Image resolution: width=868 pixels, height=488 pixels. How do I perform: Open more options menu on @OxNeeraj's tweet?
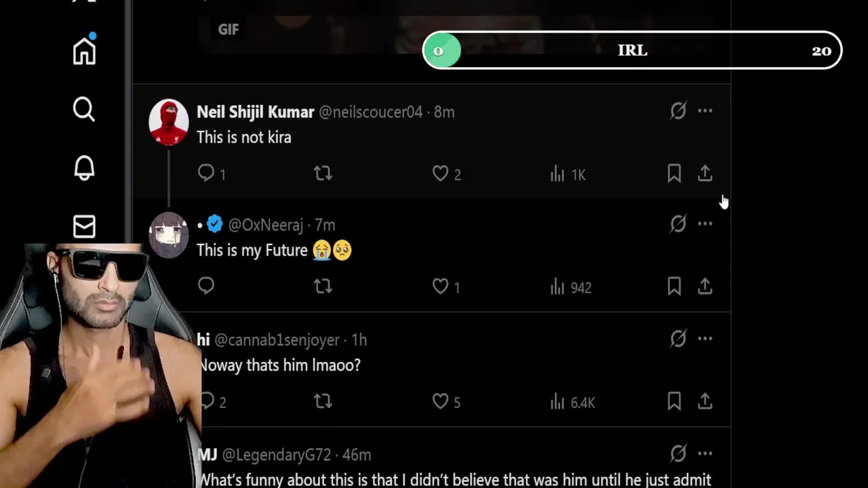[x=705, y=224]
